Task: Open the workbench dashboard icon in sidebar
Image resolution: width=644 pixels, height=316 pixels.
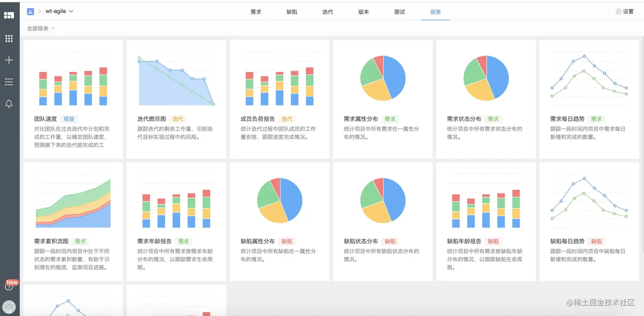Action: [x=9, y=15]
